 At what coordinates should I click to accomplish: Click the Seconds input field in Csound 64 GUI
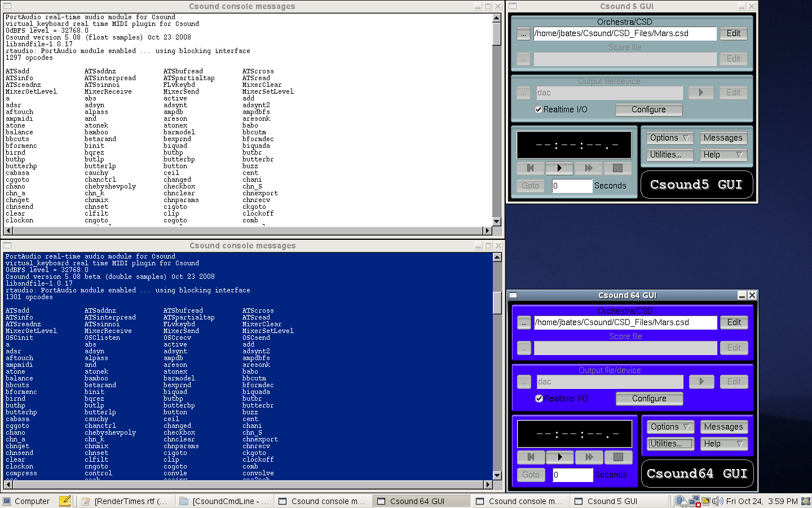(x=572, y=475)
